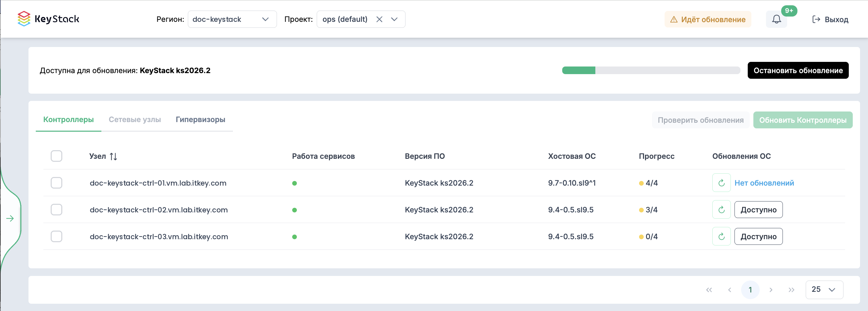The height and width of the screenshot is (311, 868).
Task: Refresh OS updates for ctrl-01 node
Action: click(x=721, y=183)
